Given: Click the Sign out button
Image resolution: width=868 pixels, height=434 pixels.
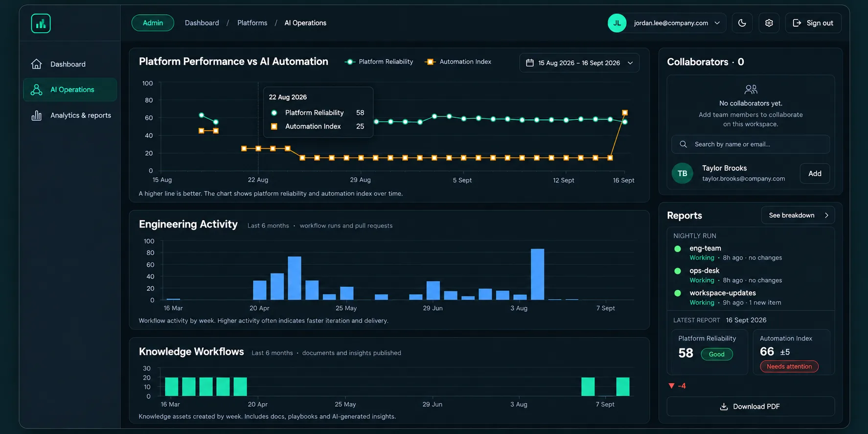Looking at the screenshot, I should click(x=813, y=23).
